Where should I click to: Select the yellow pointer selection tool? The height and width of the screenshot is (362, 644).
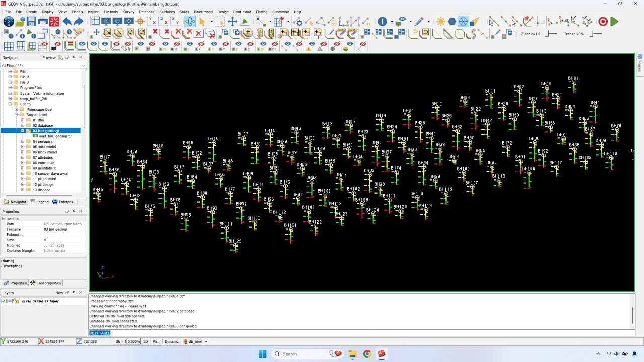pos(202,22)
